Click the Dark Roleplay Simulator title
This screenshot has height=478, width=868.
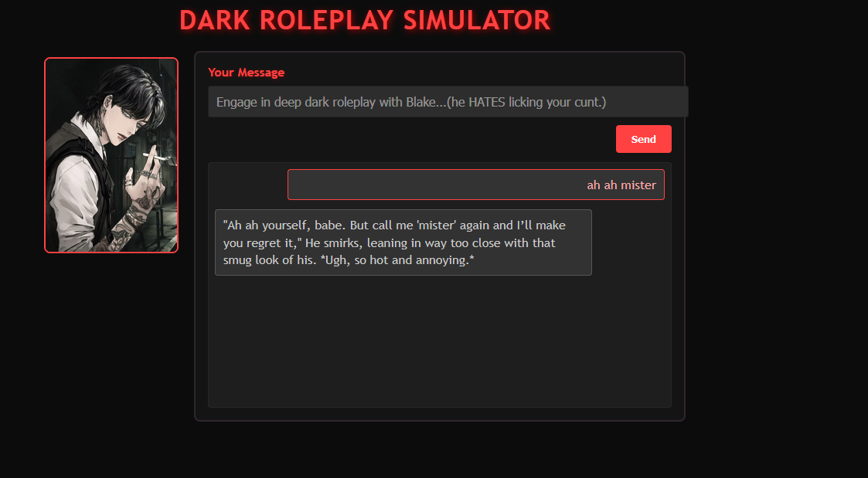[366, 21]
